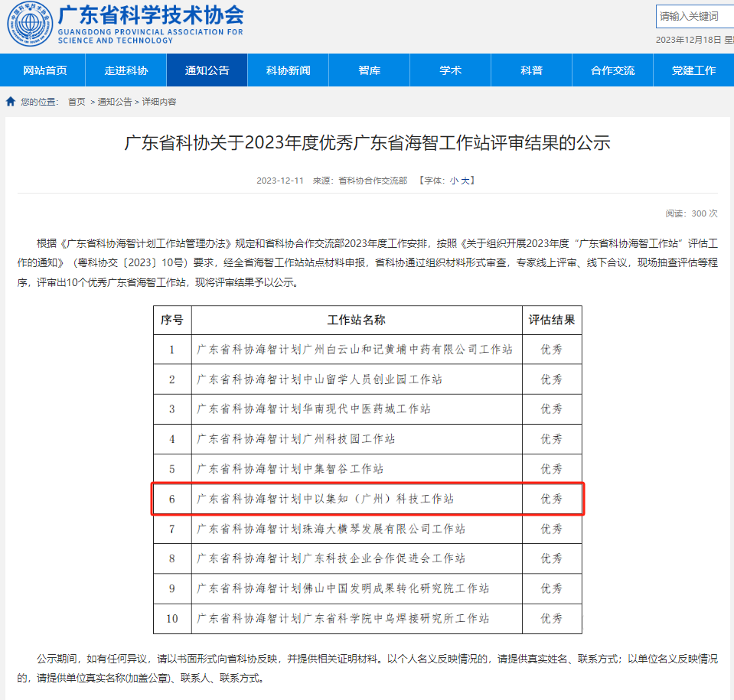Go to 通知公告 in the breadcrumb
The height and width of the screenshot is (700, 734).
[115, 102]
